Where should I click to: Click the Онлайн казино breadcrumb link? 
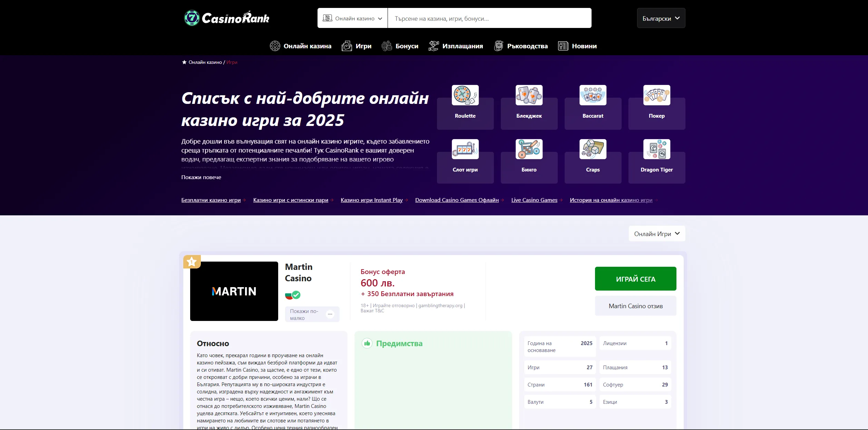pos(205,62)
